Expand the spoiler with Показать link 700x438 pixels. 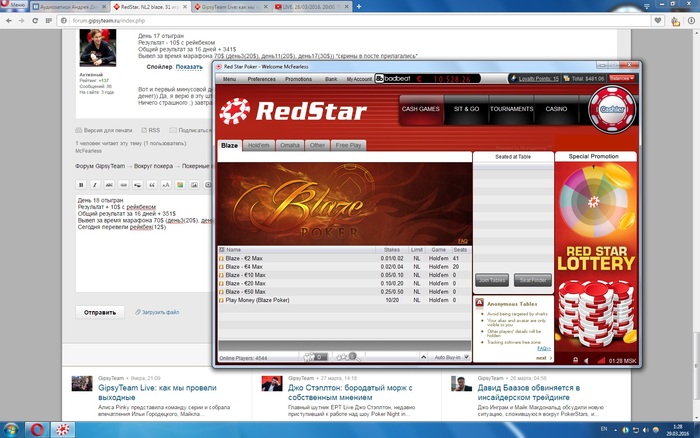coord(189,67)
